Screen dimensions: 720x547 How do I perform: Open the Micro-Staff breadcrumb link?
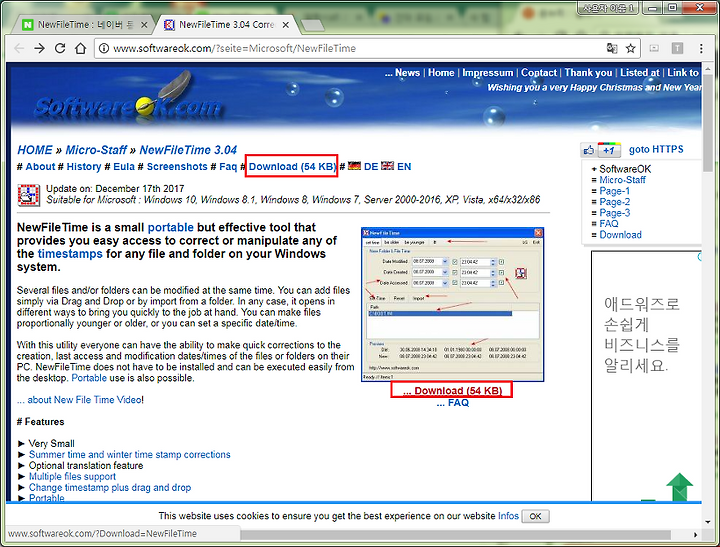96,150
